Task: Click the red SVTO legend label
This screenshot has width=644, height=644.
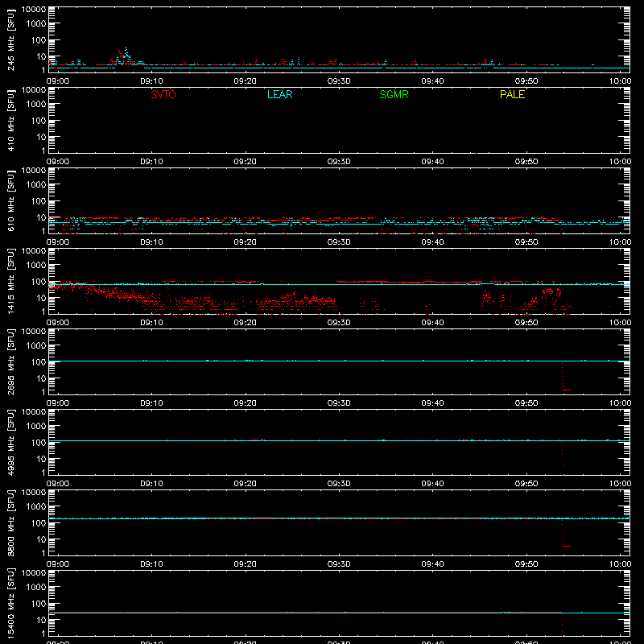Action: pos(163,94)
